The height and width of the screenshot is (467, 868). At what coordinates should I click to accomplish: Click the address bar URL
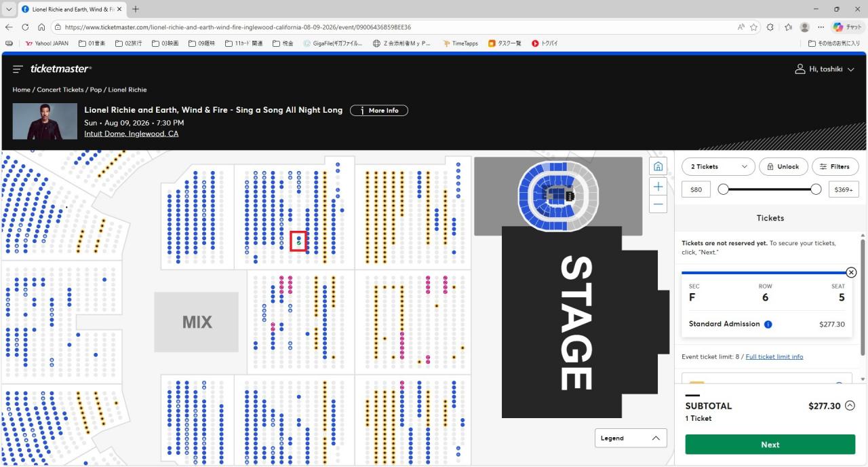[x=238, y=27]
